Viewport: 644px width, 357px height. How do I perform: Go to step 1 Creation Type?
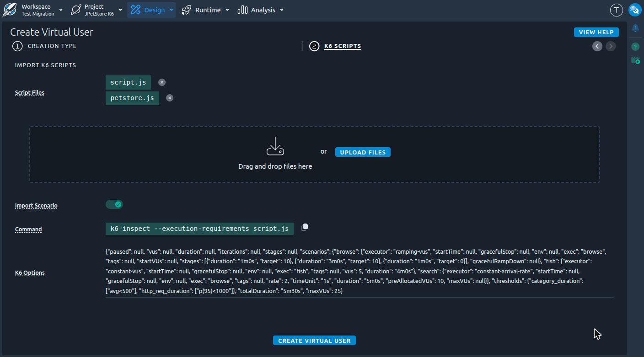pos(44,46)
